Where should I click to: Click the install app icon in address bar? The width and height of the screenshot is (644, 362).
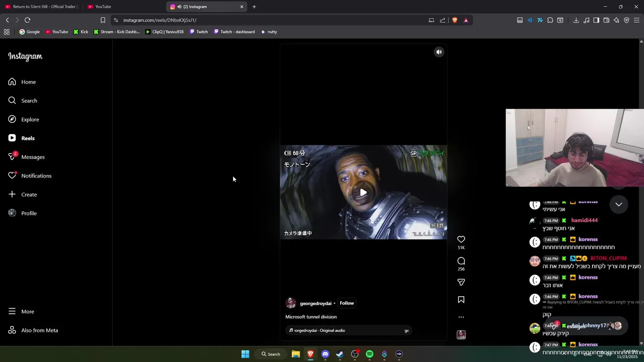tap(431, 20)
